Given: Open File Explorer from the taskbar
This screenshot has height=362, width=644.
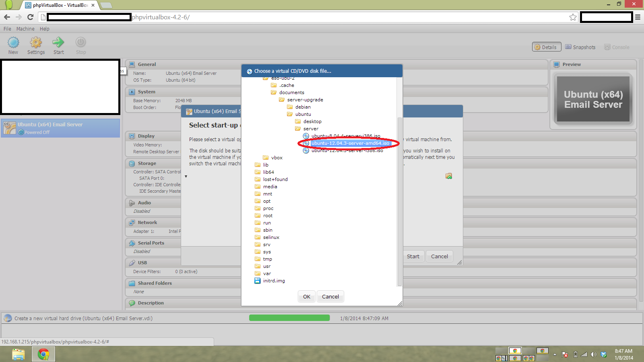Looking at the screenshot, I should click(x=18, y=354).
